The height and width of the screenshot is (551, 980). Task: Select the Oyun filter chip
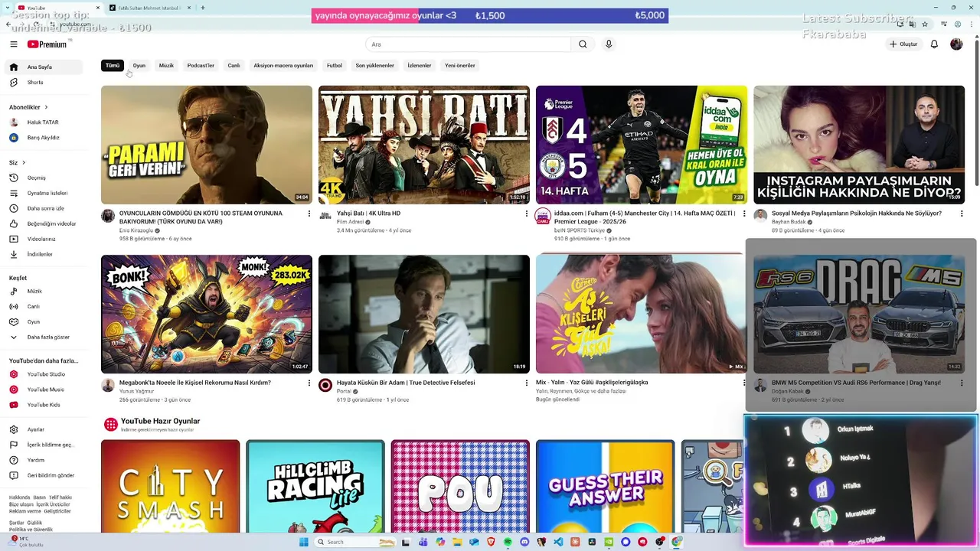tap(139, 66)
